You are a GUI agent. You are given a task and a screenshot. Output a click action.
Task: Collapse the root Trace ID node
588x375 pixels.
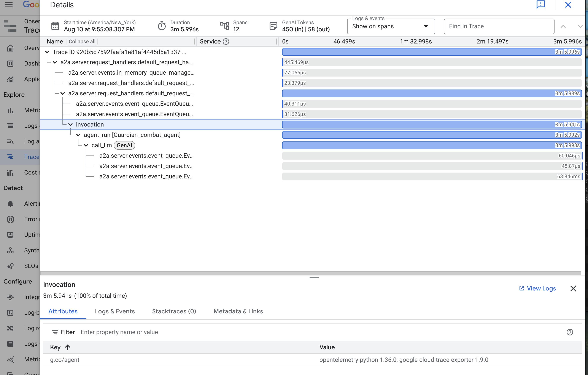pyautogui.click(x=47, y=52)
